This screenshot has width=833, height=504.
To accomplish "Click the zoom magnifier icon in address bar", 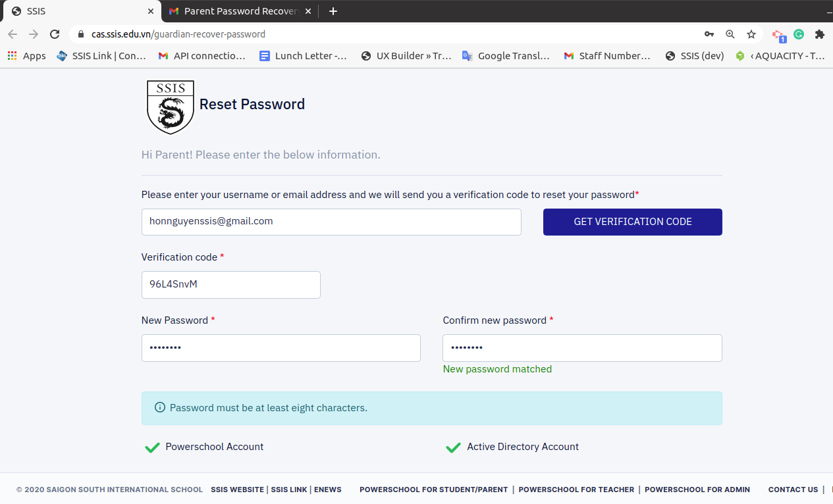I will [x=730, y=34].
